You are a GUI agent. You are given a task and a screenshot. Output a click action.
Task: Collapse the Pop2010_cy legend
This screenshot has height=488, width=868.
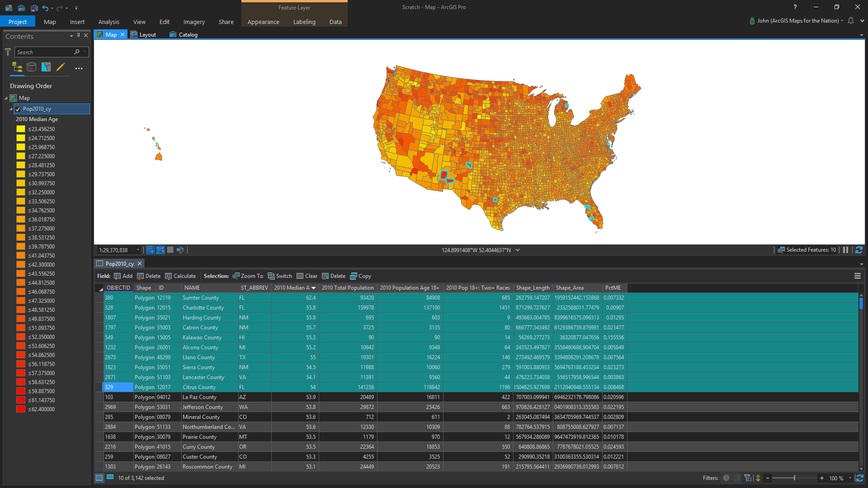[11, 109]
